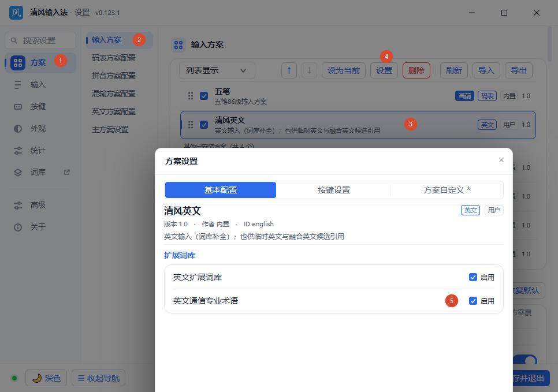This screenshot has width=558, height=392.
Task: Switch to 基本配置 tab
Action: (221, 190)
